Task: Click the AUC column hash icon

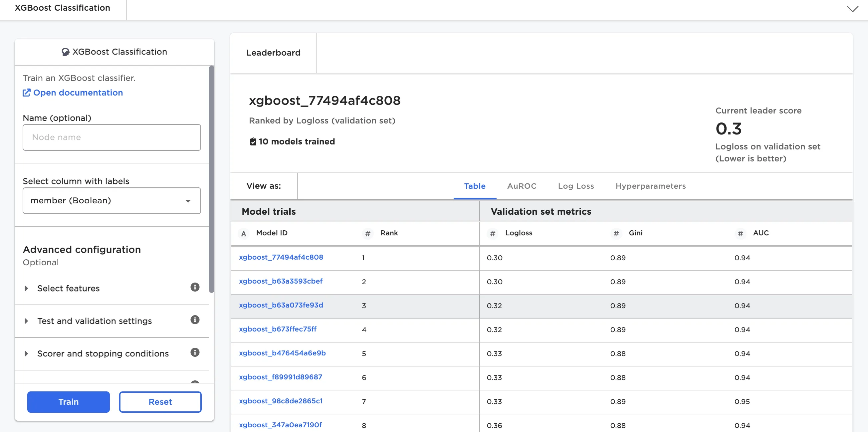Action: click(x=740, y=234)
